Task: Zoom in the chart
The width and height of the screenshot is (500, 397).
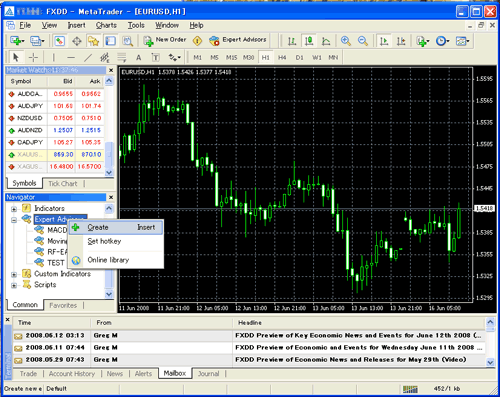Action: coord(346,41)
